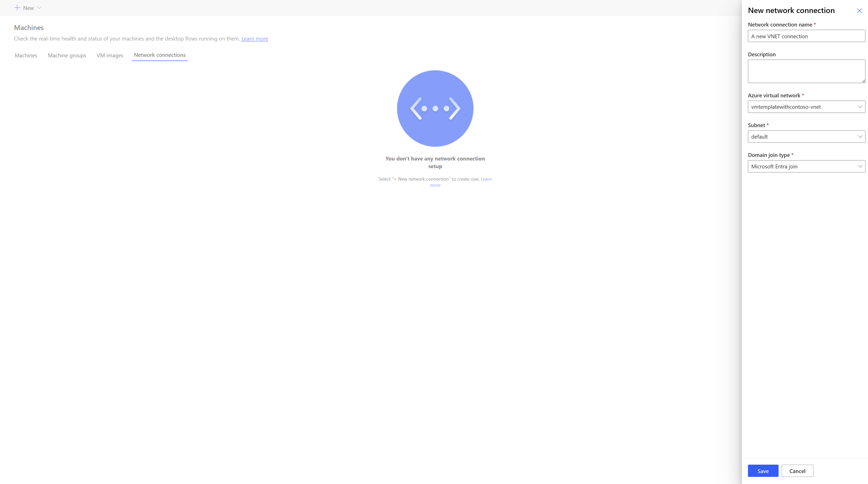Select the VM images tab

pyautogui.click(x=110, y=55)
